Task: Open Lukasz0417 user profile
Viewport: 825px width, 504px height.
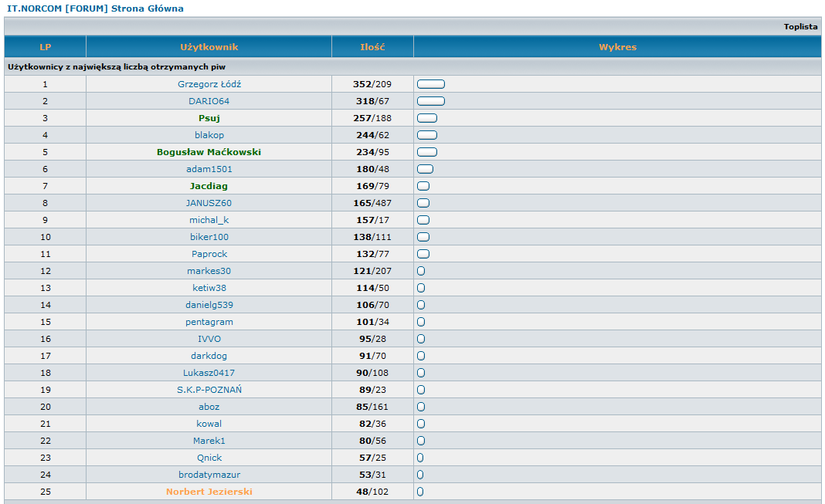Action: [209, 373]
